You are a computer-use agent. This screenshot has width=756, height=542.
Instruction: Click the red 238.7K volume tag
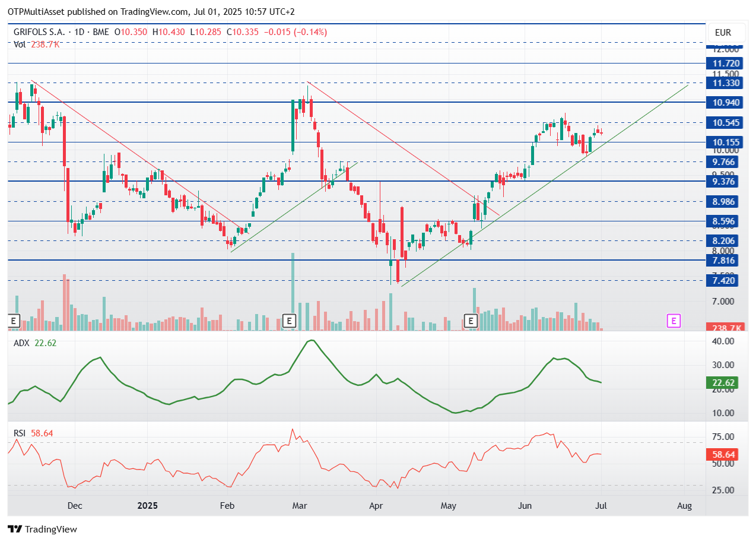(724, 328)
